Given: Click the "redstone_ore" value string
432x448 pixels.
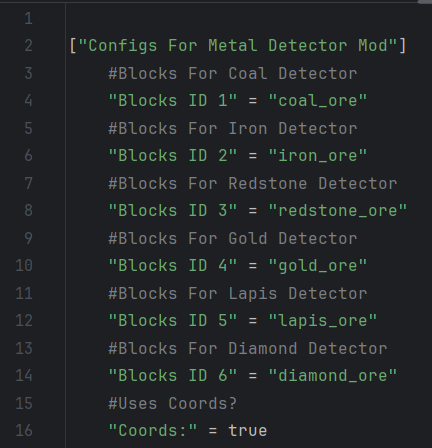Looking at the screenshot, I should click(338, 210).
